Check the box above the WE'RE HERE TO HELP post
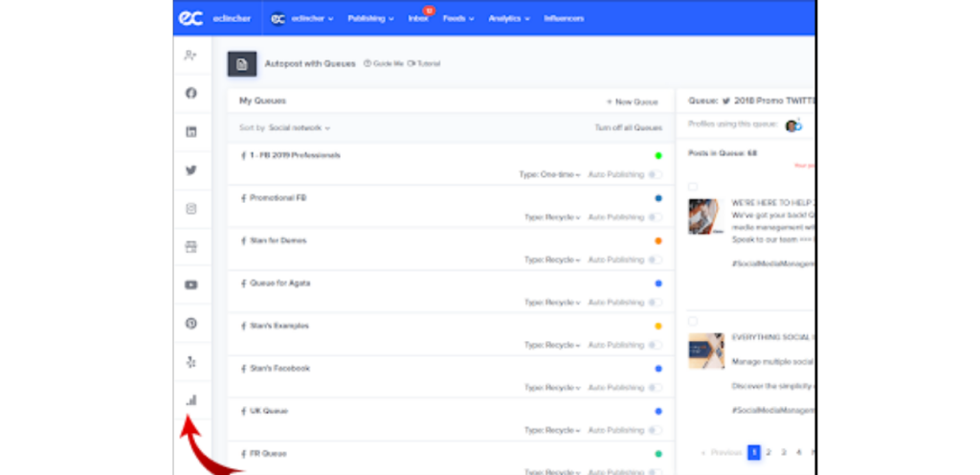The image size is (980, 475). point(693,187)
